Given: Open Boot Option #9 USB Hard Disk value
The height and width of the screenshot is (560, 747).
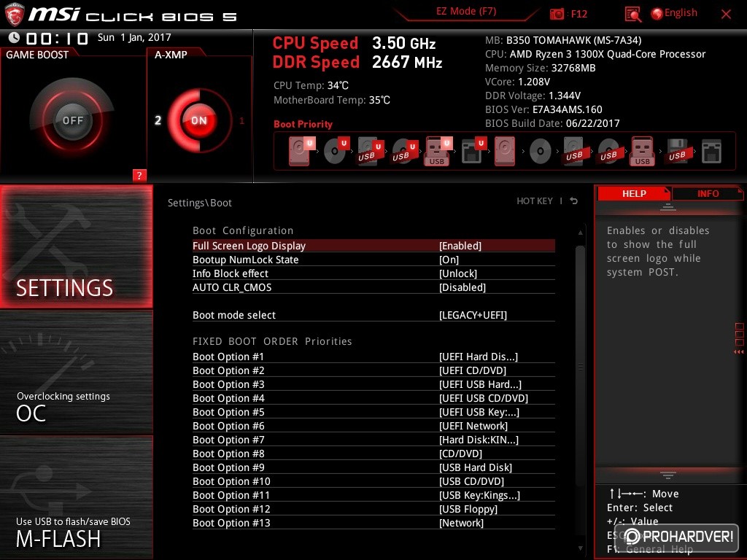Looking at the screenshot, I should 476,467.
